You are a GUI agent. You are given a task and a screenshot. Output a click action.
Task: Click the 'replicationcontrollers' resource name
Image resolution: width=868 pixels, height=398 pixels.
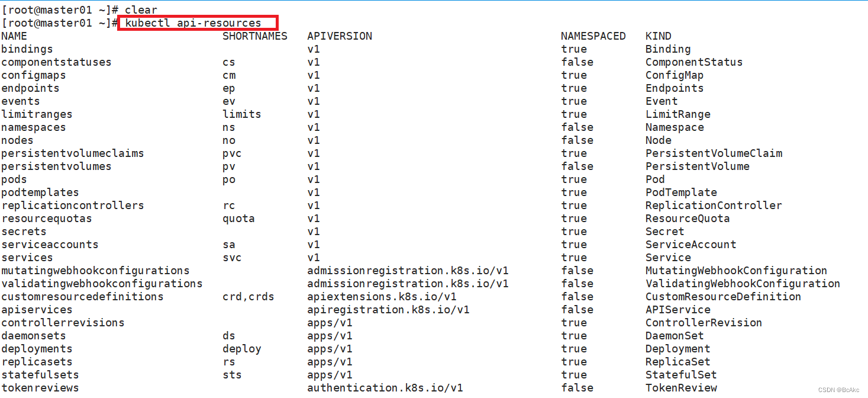[73, 206]
